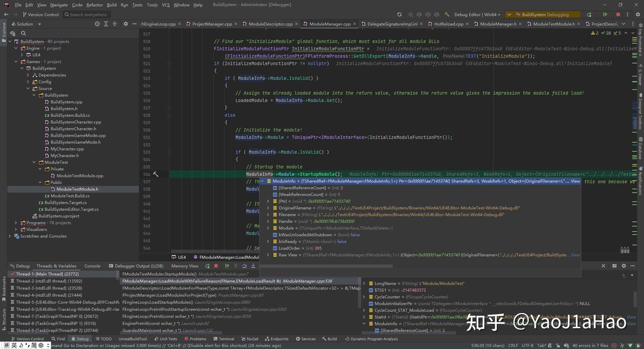Expand the Programs folder node
The image size is (644, 349).
16,223
